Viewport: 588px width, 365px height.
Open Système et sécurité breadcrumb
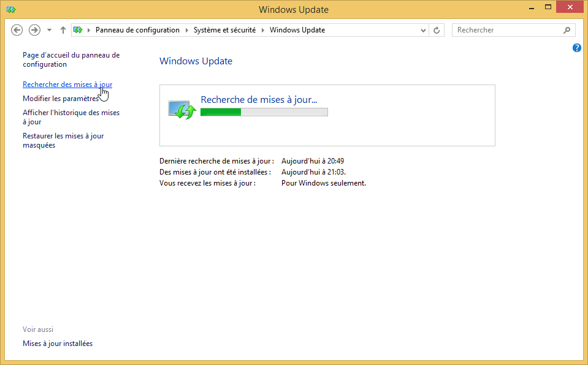tap(224, 30)
